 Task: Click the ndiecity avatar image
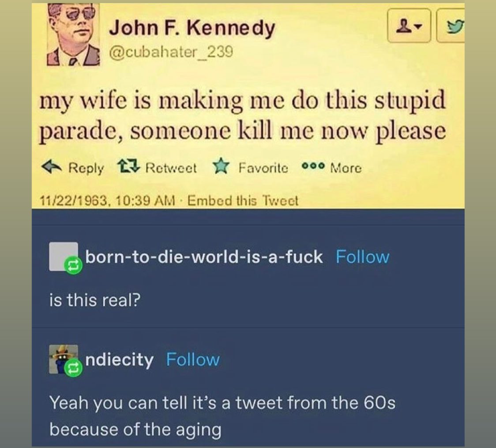coord(64,359)
